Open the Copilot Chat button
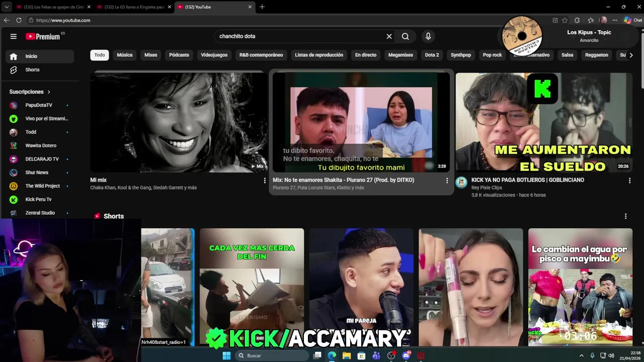 [633, 20]
